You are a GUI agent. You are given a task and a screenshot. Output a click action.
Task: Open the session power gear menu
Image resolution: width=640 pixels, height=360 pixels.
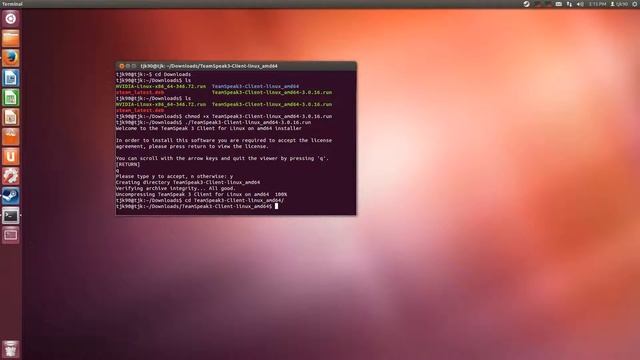point(635,4)
